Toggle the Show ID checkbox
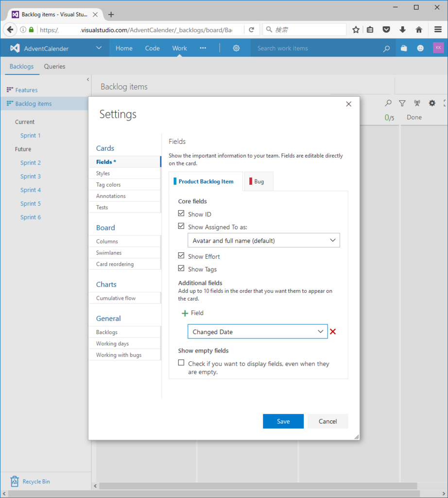 pyautogui.click(x=181, y=213)
